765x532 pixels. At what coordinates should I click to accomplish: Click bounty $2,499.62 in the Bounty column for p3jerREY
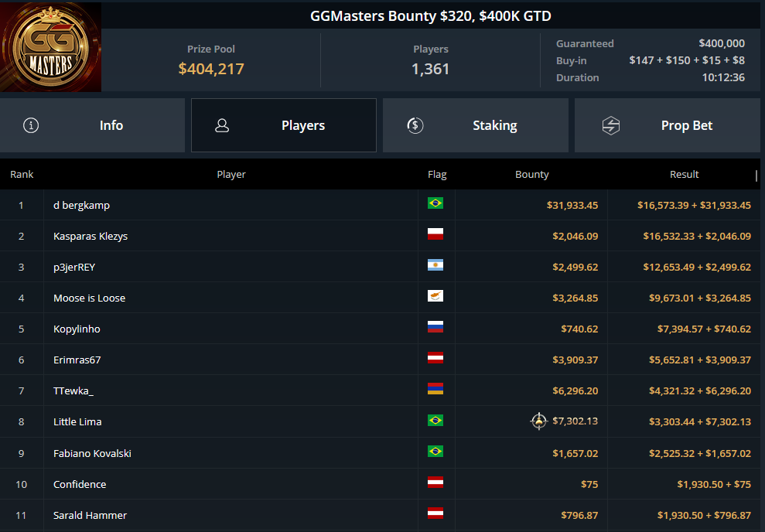575,268
